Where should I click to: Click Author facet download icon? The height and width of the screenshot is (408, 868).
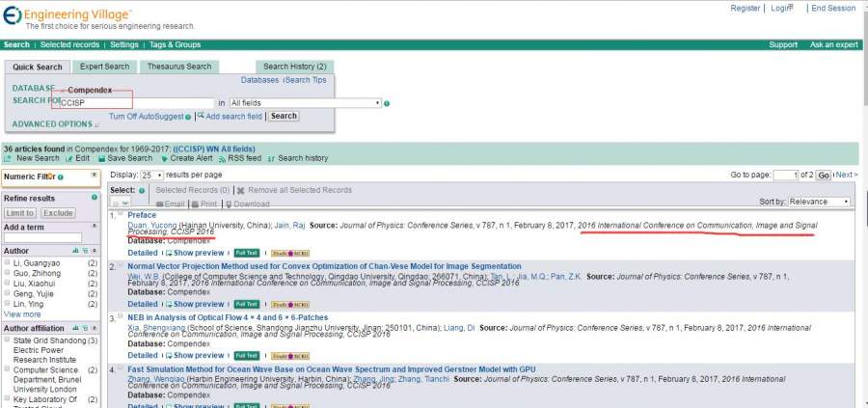[85, 251]
